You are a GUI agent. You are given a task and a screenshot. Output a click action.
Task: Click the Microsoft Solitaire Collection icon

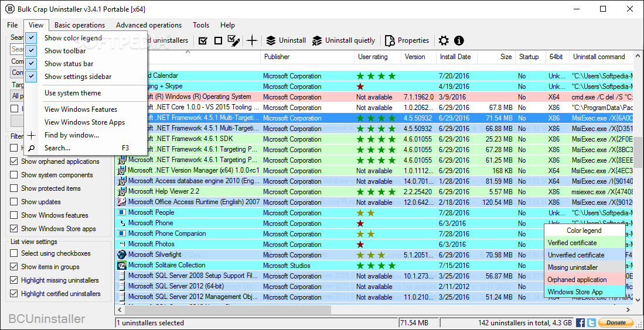click(121, 265)
